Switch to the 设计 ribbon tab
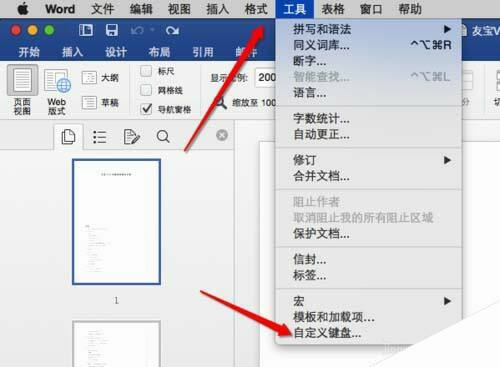500x367 pixels. 116,52
